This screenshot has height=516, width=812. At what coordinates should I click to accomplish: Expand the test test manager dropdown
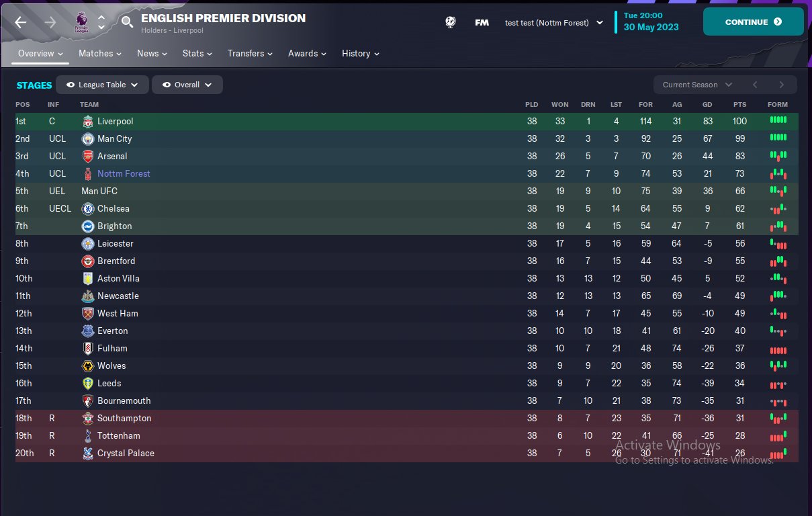coord(553,22)
